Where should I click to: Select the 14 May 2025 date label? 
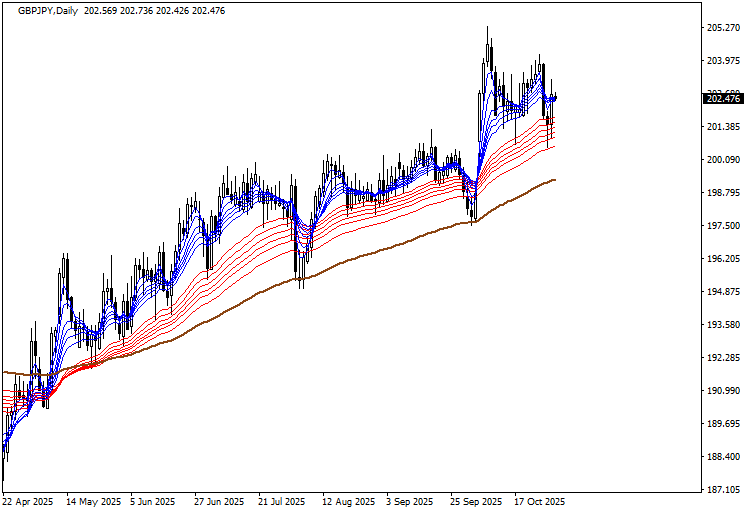[x=92, y=502]
